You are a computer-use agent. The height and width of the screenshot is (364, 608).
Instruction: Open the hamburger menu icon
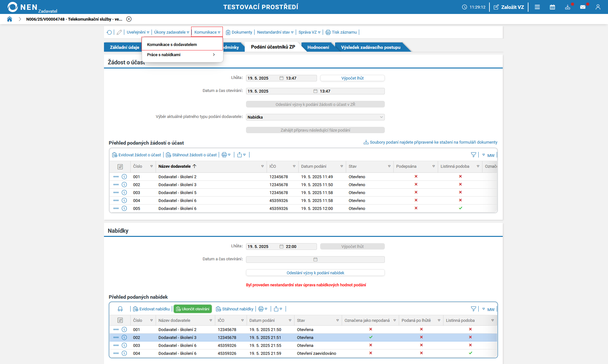(x=537, y=7)
